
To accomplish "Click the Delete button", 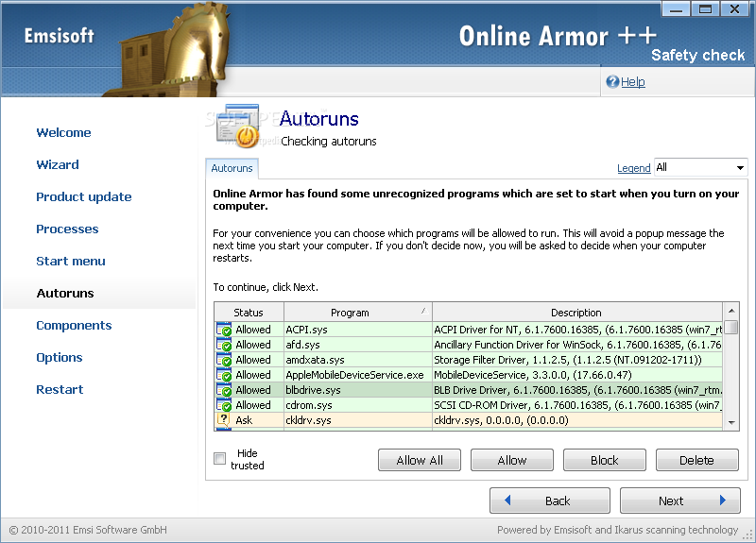I will pyautogui.click(x=697, y=460).
